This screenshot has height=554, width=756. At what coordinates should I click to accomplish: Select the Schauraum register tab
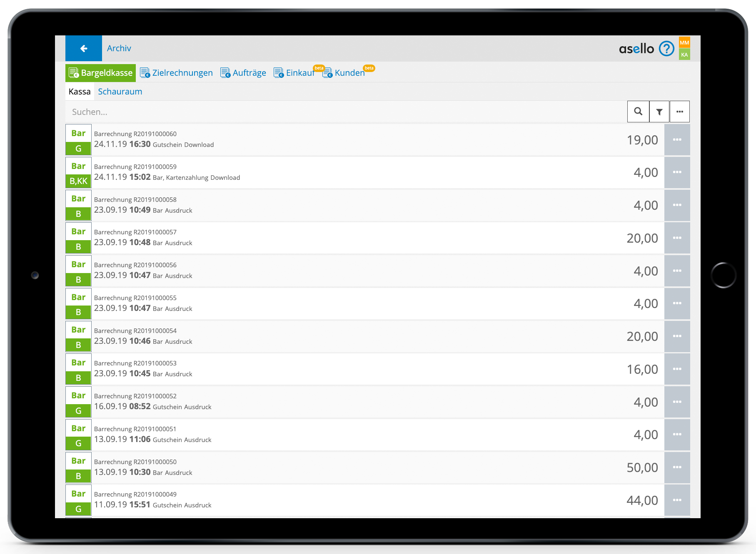[x=120, y=92]
